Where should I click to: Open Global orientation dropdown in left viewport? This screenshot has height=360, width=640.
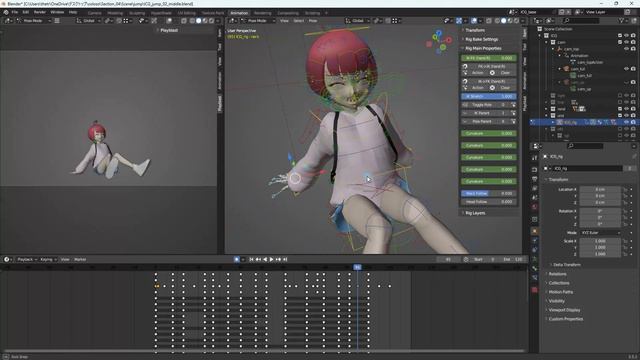[x=88, y=20]
